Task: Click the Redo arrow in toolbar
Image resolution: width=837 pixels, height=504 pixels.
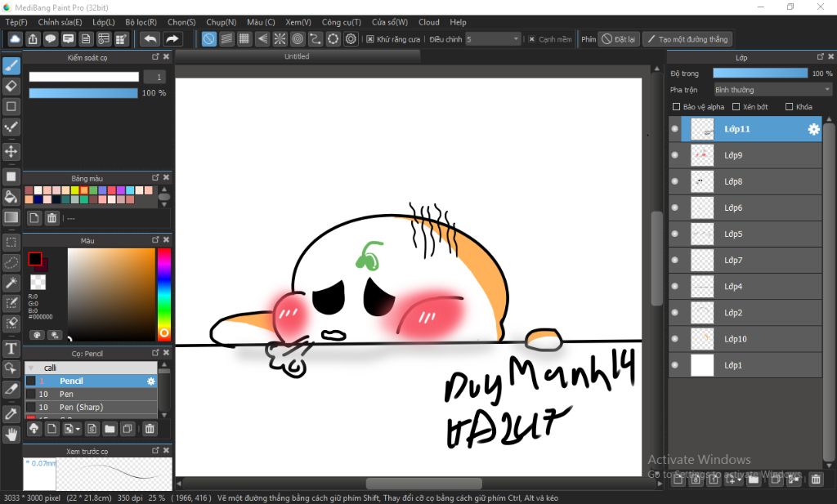Action: [x=172, y=38]
